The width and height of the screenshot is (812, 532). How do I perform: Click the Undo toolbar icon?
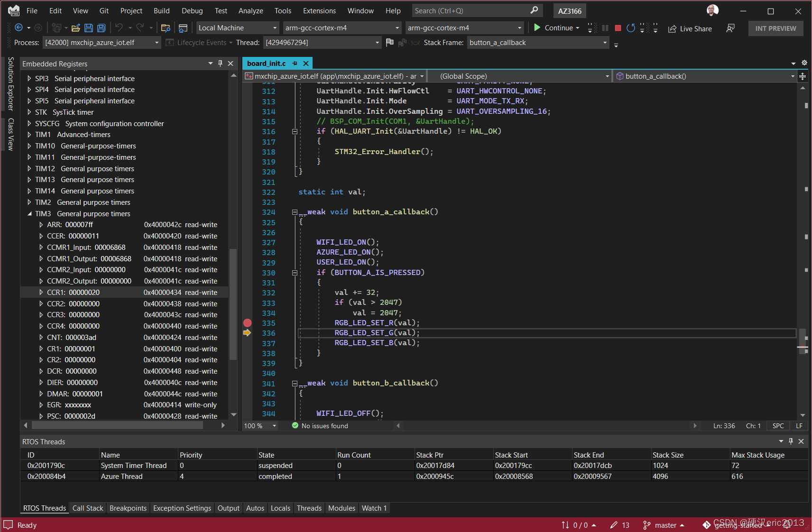click(119, 28)
